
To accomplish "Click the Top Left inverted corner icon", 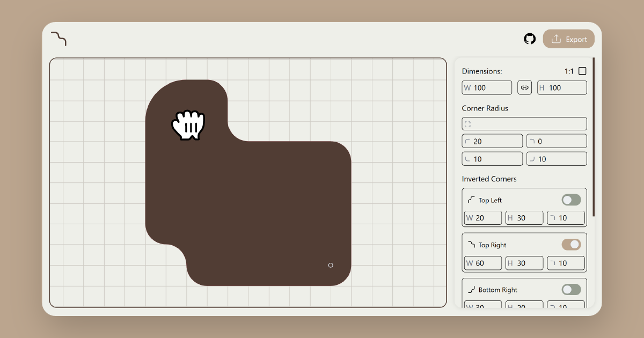I will point(472,199).
